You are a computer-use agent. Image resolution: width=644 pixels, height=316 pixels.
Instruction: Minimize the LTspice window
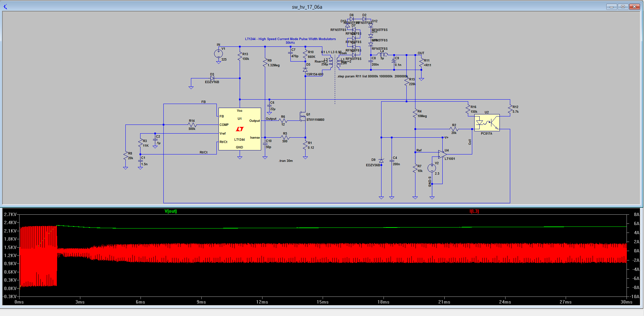611,6
